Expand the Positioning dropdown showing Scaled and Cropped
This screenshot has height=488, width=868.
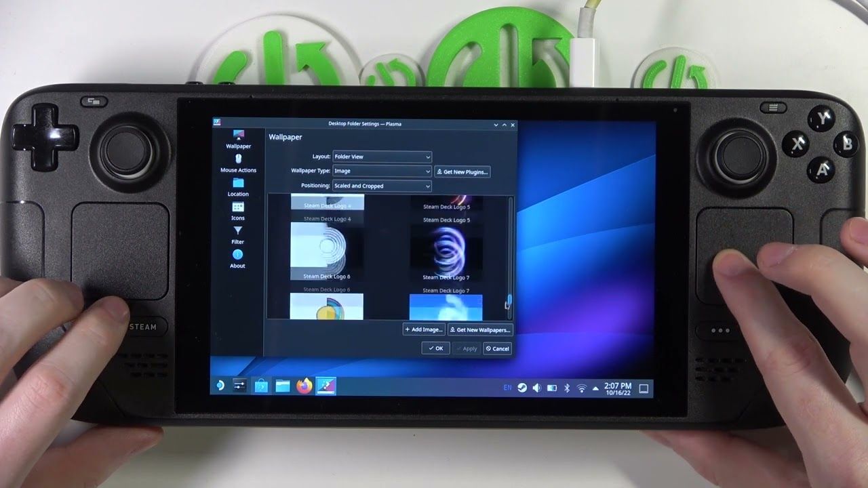click(x=382, y=186)
